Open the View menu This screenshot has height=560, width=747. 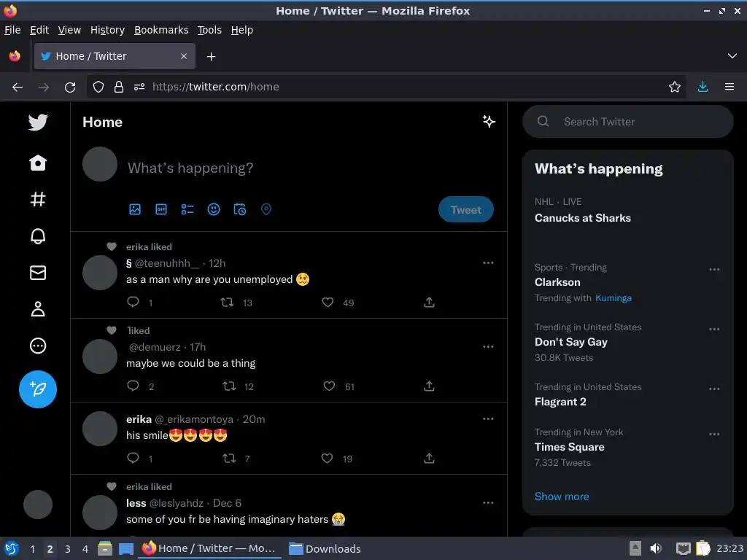[x=69, y=30]
